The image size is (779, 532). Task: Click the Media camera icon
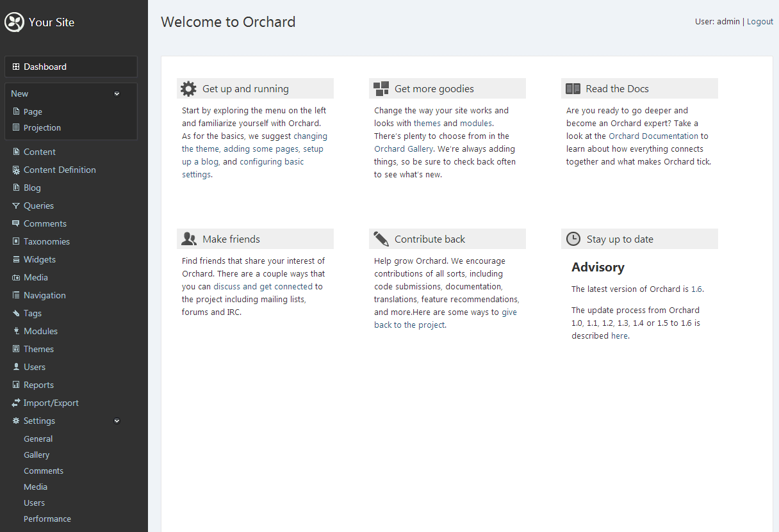[x=17, y=277]
